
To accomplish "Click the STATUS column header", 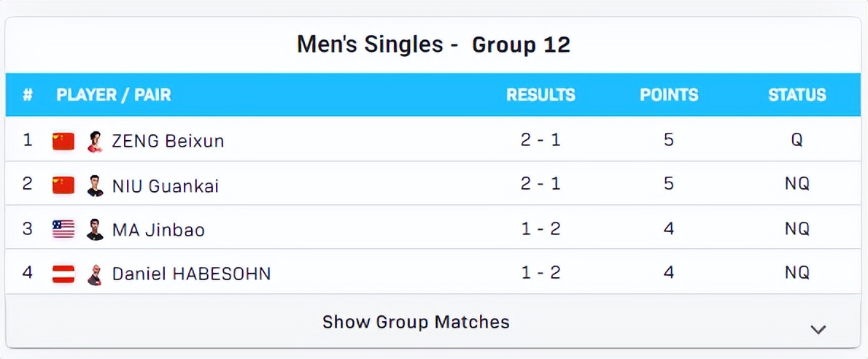I will [797, 95].
